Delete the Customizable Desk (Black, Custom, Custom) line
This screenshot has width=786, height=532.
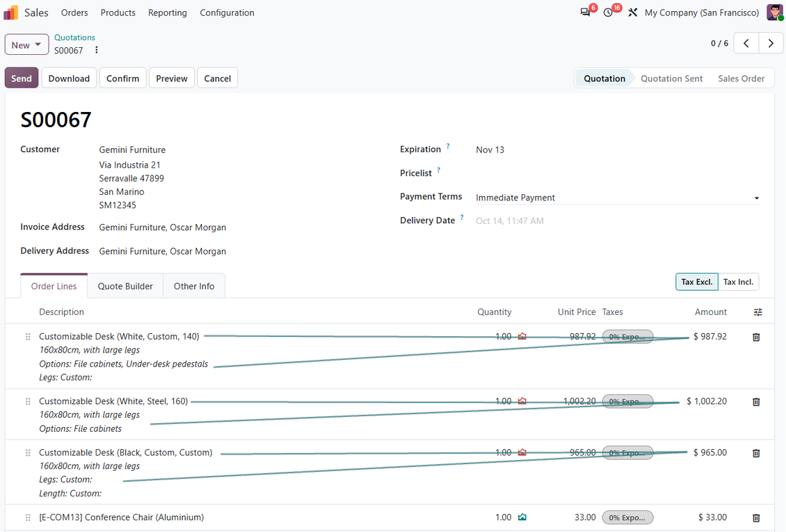[756, 453]
